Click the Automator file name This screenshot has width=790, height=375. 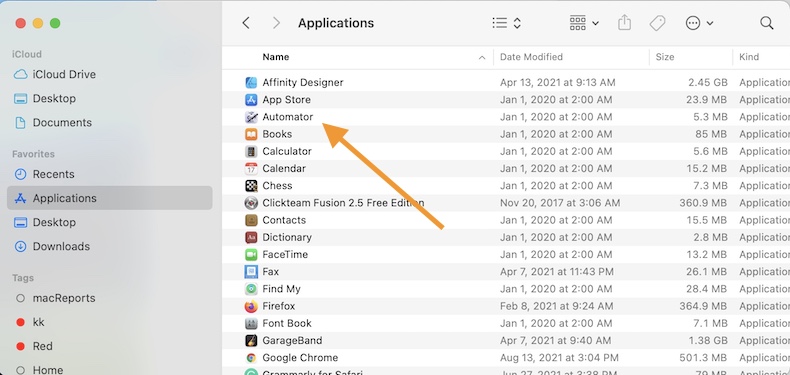(288, 117)
